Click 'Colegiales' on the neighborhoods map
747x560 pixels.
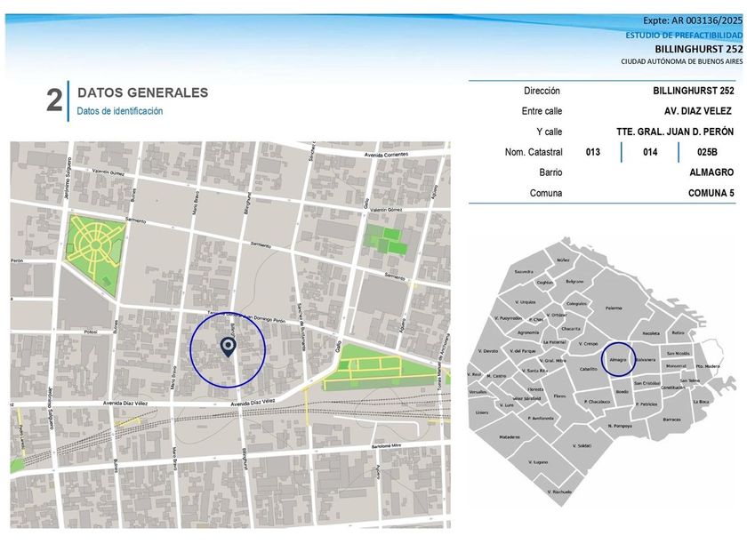576,303
